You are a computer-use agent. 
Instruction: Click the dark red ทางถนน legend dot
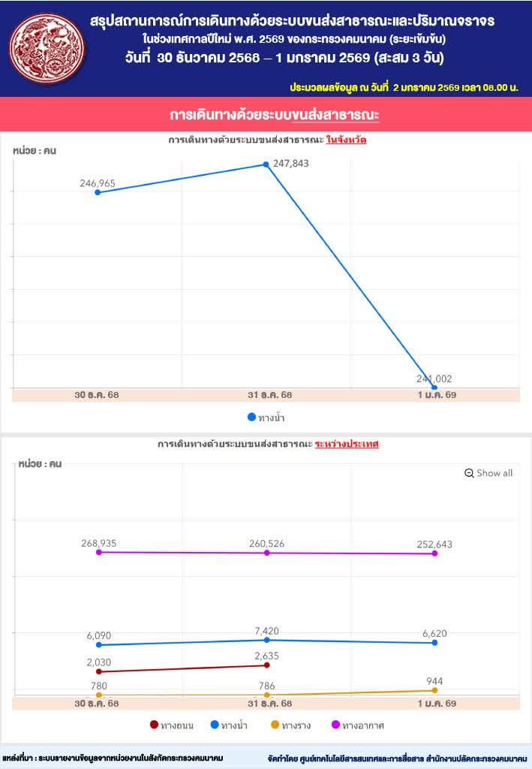click(x=154, y=725)
